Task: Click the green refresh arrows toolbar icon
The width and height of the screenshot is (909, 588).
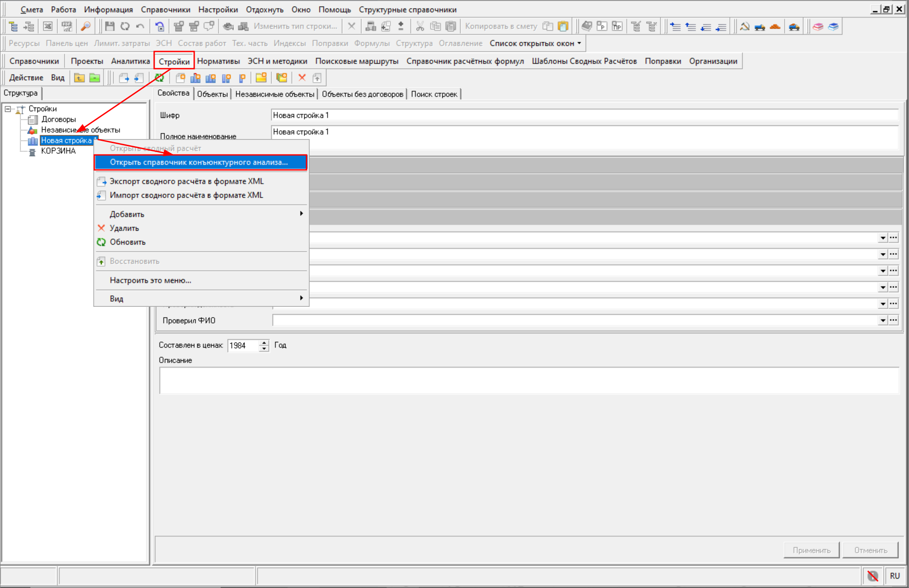Action: click(x=159, y=78)
